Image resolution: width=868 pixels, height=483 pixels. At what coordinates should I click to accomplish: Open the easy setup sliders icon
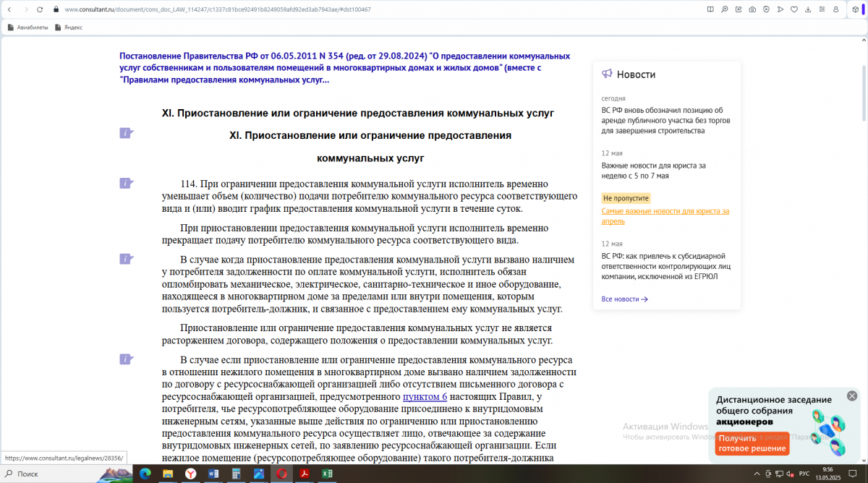click(821, 9)
